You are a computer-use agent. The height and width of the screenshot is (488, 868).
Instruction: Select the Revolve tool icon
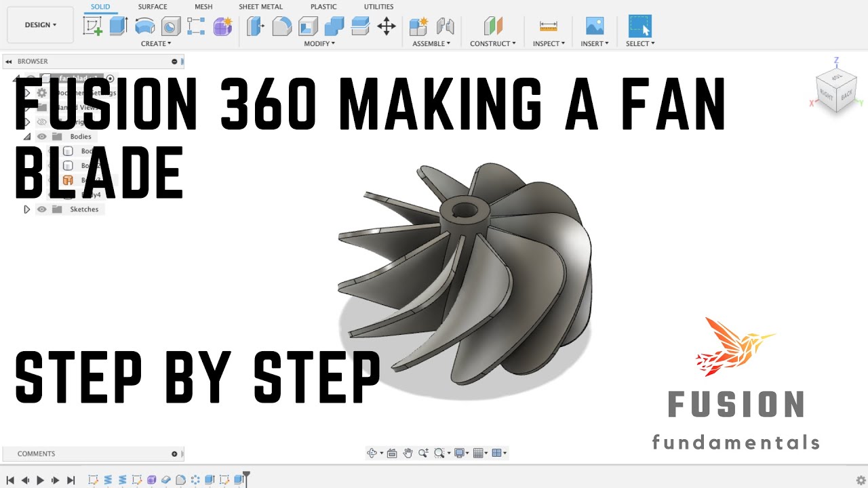click(144, 26)
